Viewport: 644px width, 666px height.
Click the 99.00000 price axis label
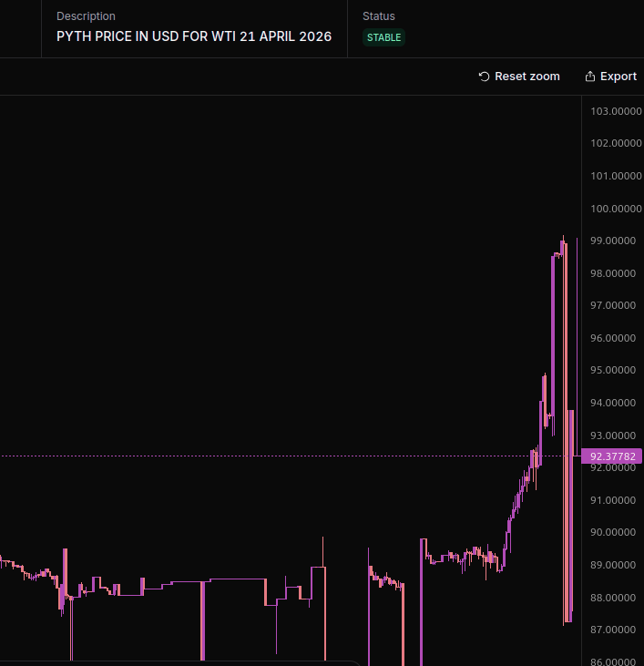(x=613, y=241)
